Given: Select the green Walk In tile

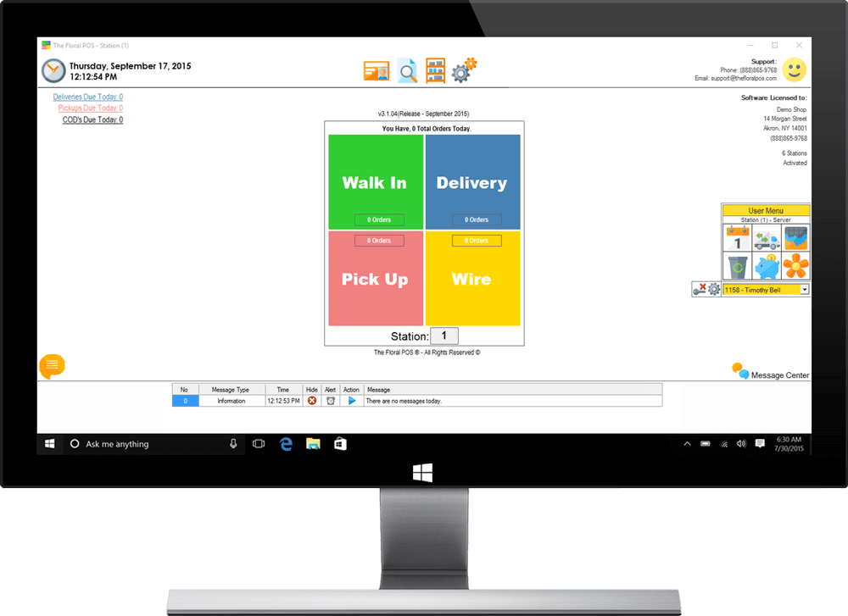Looking at the screenshot, I should [374, 181].
